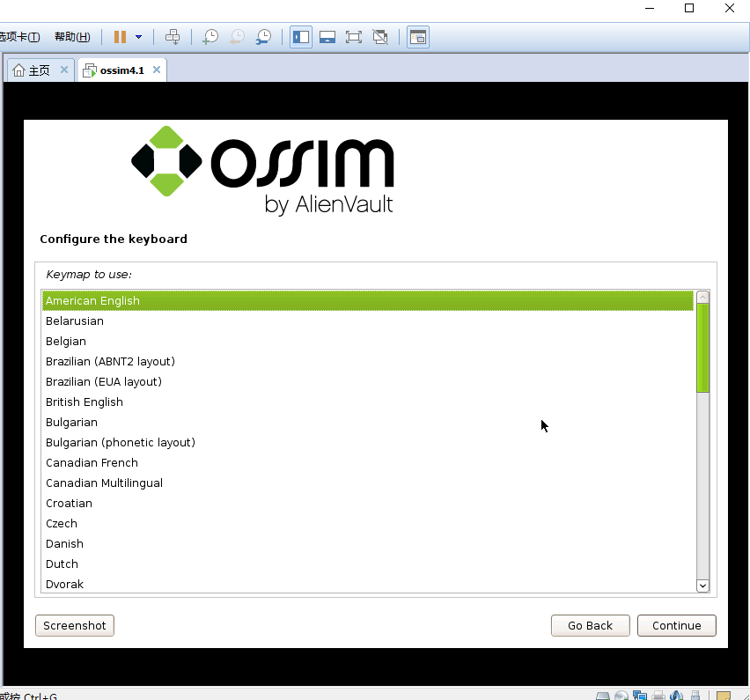This screenshot has width=750, height=700.
Task: Take a snapshot using the clock-plus icon
Action: tap(210, 37)
